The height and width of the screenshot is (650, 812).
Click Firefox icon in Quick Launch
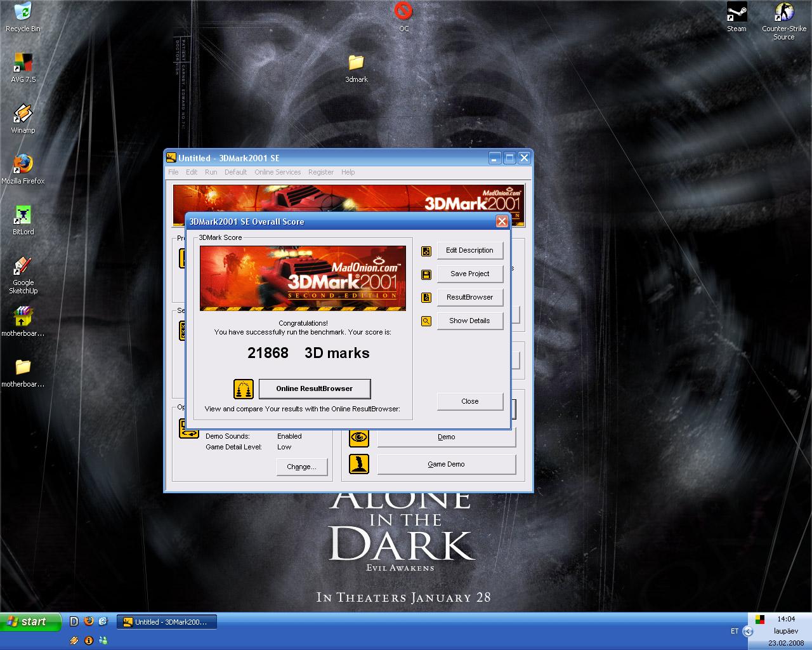(89, 621)
